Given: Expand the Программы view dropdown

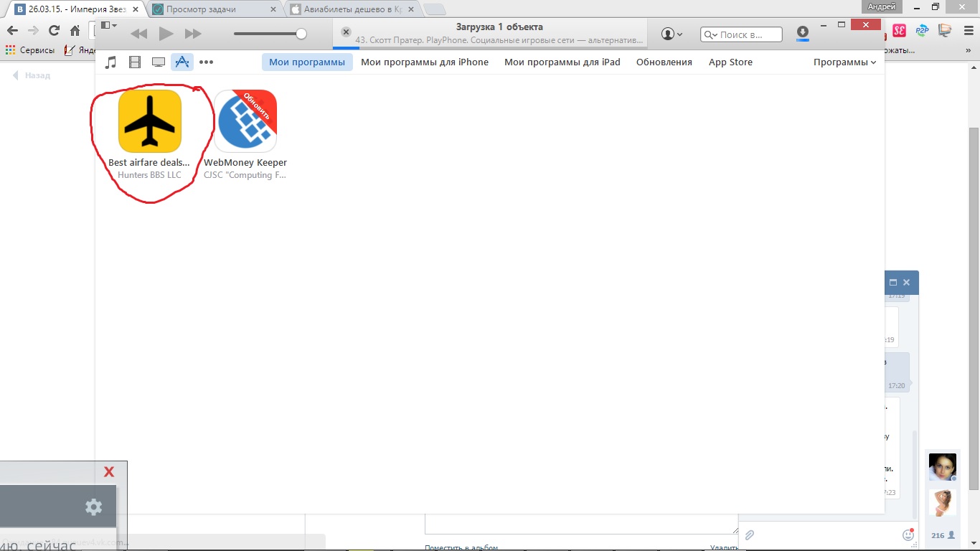Looking at the screenshot, I should (844, 62).
